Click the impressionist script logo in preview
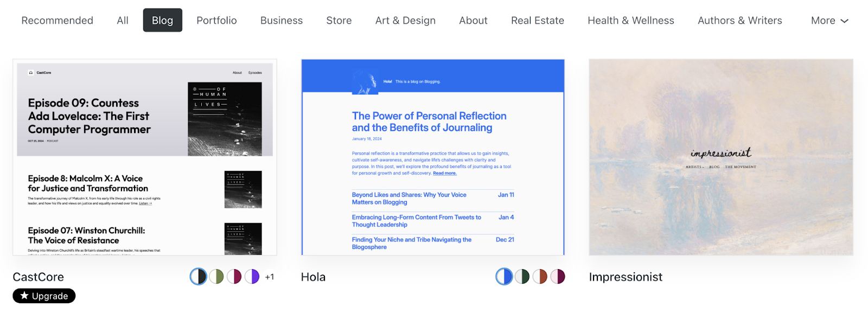The height and width of the screenshot is (319, 868). pyautogui.click(x=721, y=152)
